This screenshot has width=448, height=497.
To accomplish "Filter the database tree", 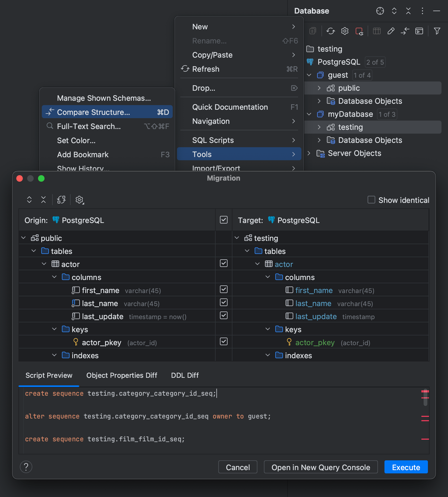I will (x=437, y=31).
